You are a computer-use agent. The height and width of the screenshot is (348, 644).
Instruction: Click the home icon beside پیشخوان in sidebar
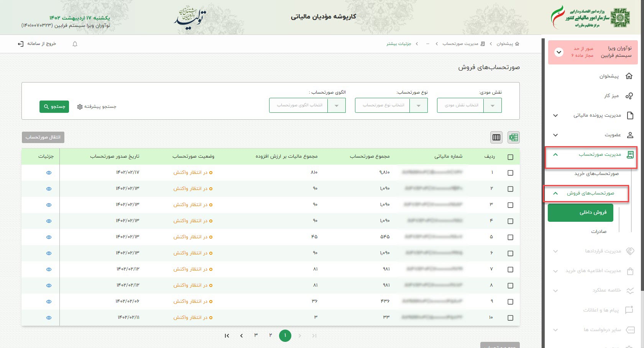tap(629, 76)
